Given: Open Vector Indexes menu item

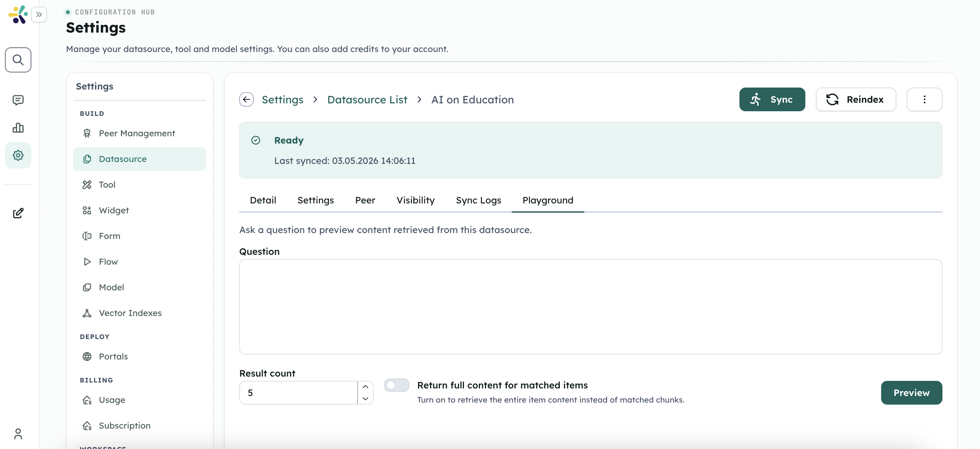Looking at the screenshot, I should point(139,313).
